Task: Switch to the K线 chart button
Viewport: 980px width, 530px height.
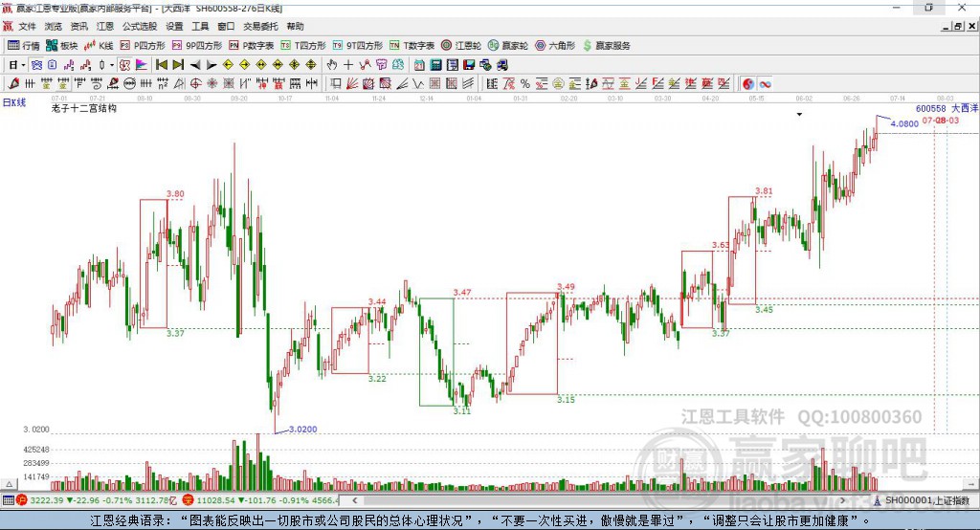Action: [x=99, y=46]
